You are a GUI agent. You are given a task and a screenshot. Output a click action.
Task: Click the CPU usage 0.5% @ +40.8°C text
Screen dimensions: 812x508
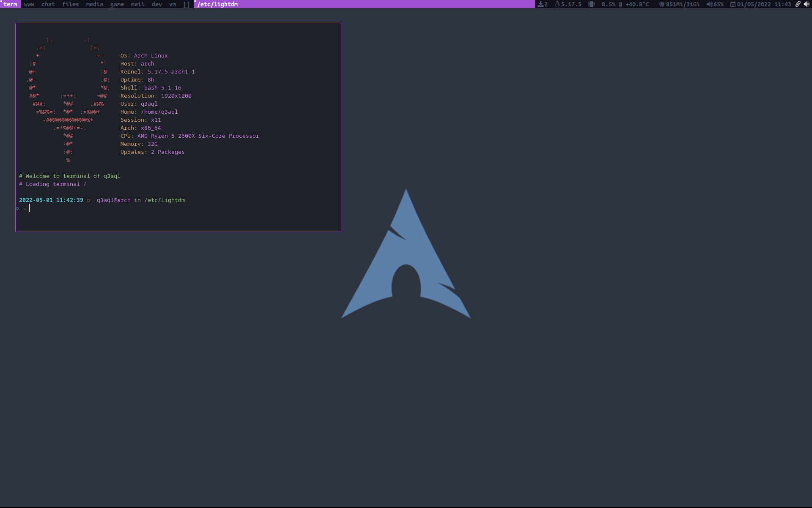(x=625, y=4)
